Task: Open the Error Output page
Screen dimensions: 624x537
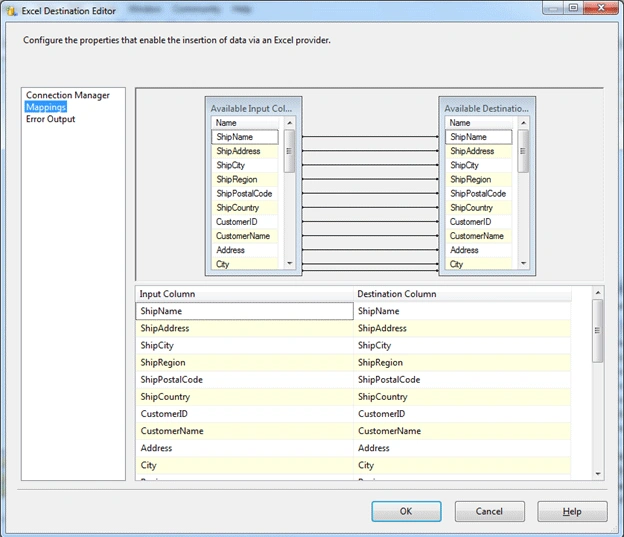Action: 50,119
